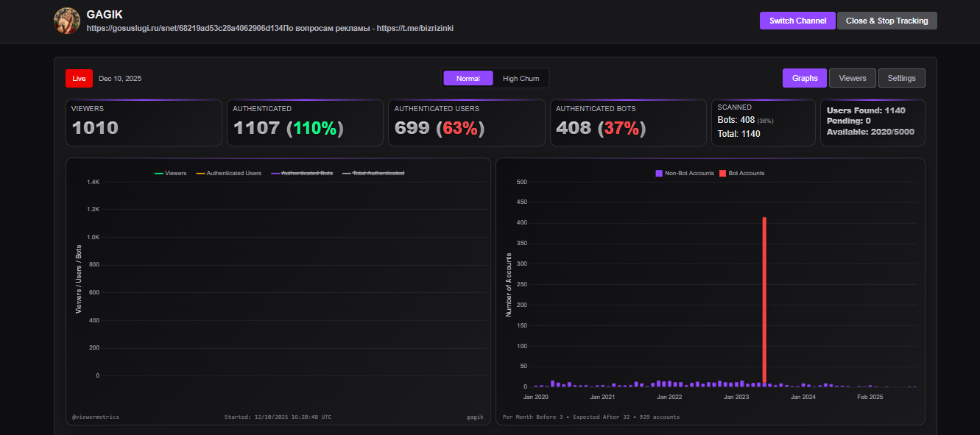The width and height of the screenshot is (980, 435).
Task: Click Close & Stop Tracking button
Action: pyautogui.click(x=886, y=21)
